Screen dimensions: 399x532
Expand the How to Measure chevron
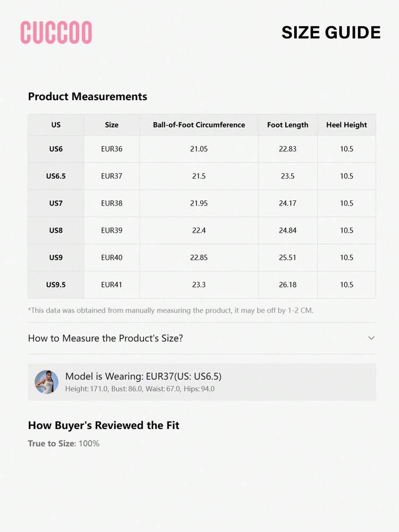tap(371, 338)
